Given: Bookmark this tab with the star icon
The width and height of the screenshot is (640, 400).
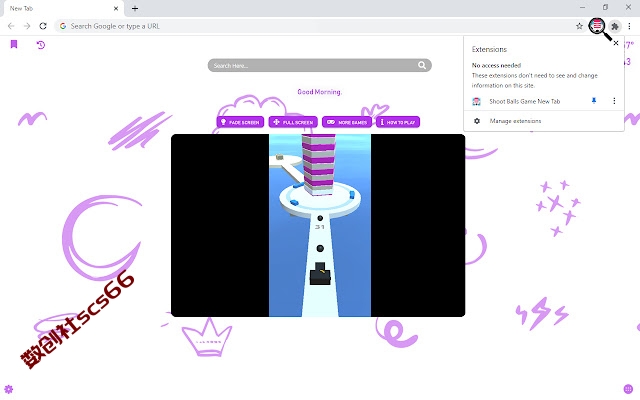Looking at the screenshot, I should point(579,26).
